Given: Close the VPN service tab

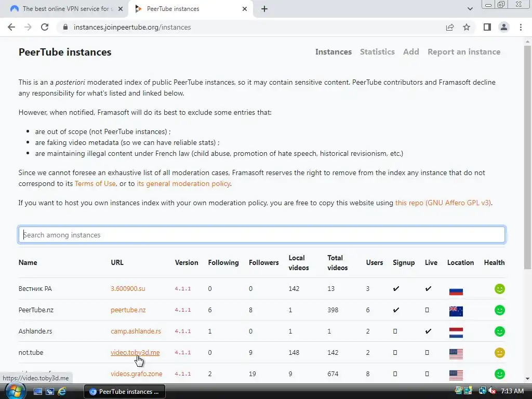Looking at the screenshot, I should (x=121, y=9).
